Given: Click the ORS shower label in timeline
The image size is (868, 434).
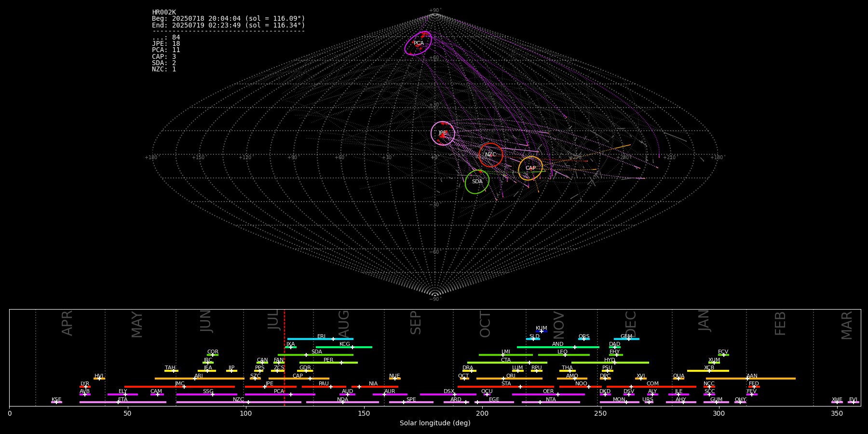Looking at the screenshot, I should click(x=584, y=337).
